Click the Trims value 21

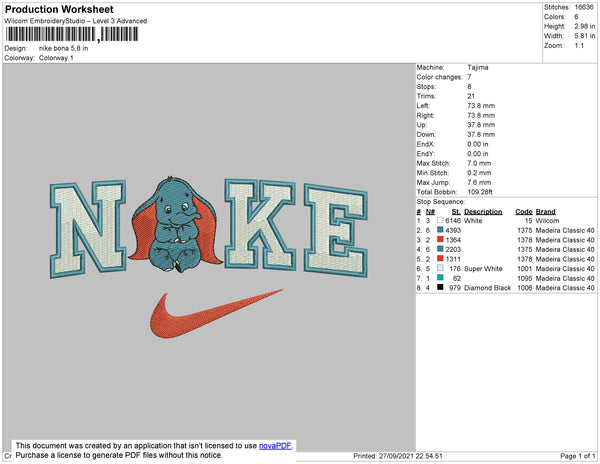pos(471,96)
